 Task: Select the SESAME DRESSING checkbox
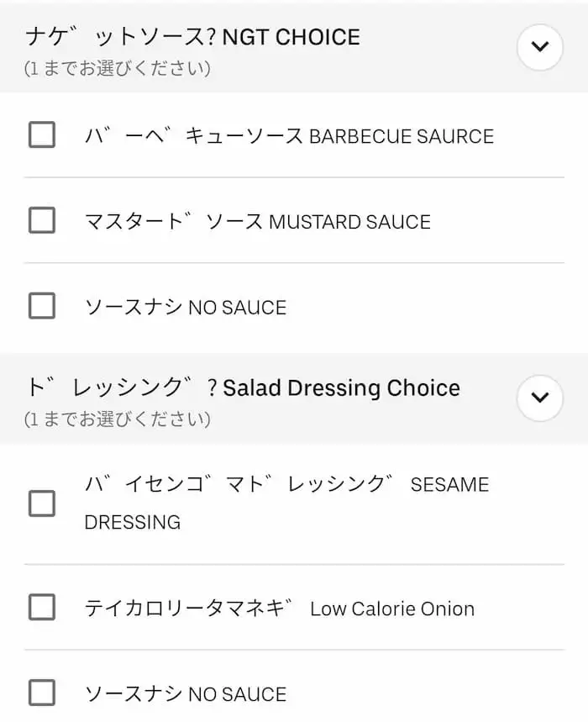pos(42,503)
